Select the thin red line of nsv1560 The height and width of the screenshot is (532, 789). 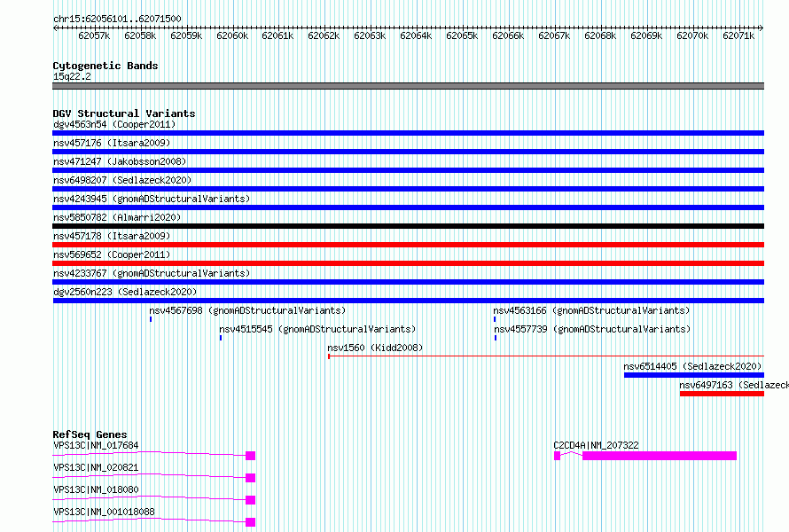(x=546, y=356)
